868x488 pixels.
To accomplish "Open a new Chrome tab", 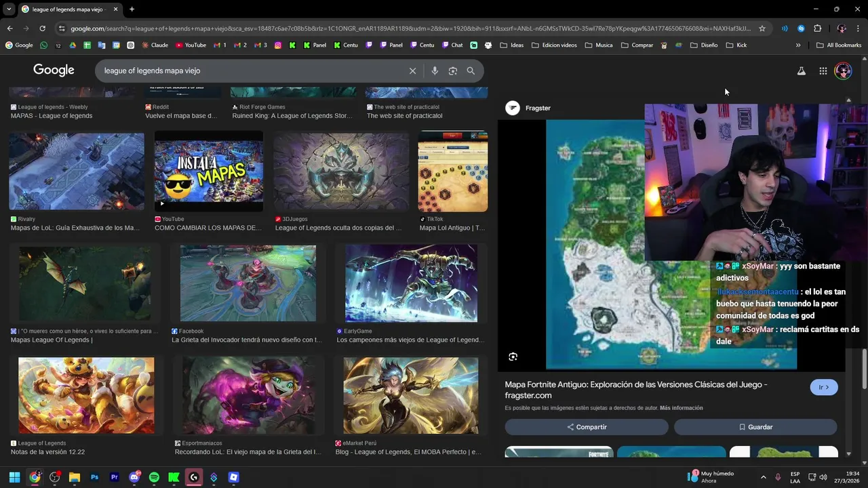I will click(x=132, y=9).
